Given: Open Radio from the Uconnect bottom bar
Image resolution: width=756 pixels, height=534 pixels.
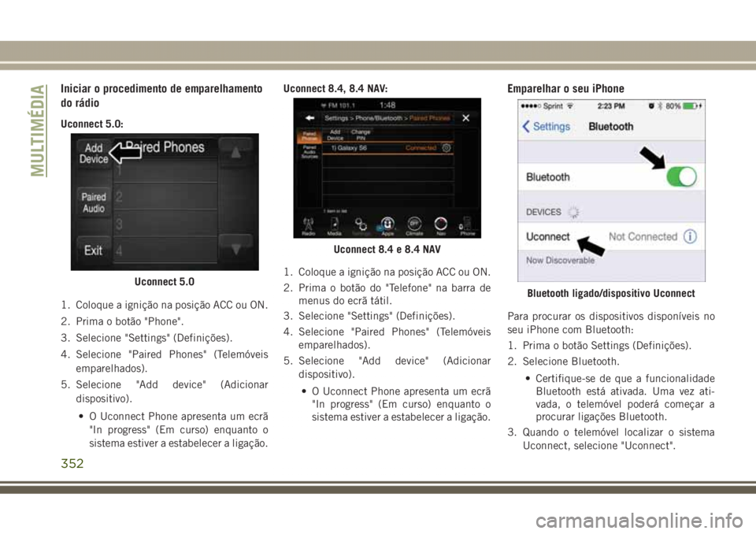Looking at the screenshot, I should (309, 226).
